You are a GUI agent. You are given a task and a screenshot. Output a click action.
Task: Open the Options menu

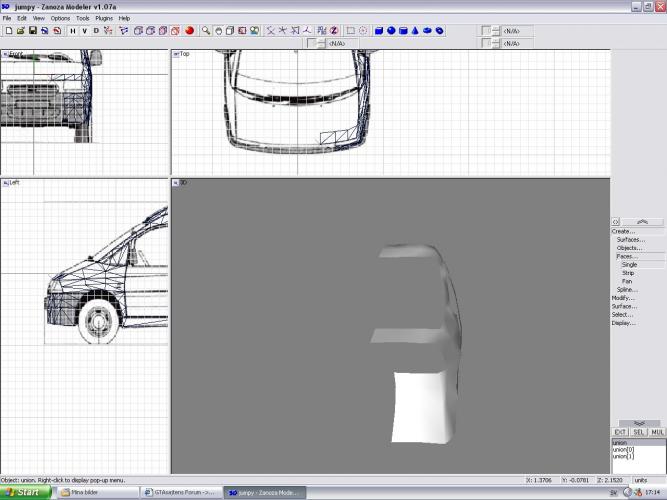[61, 18]
